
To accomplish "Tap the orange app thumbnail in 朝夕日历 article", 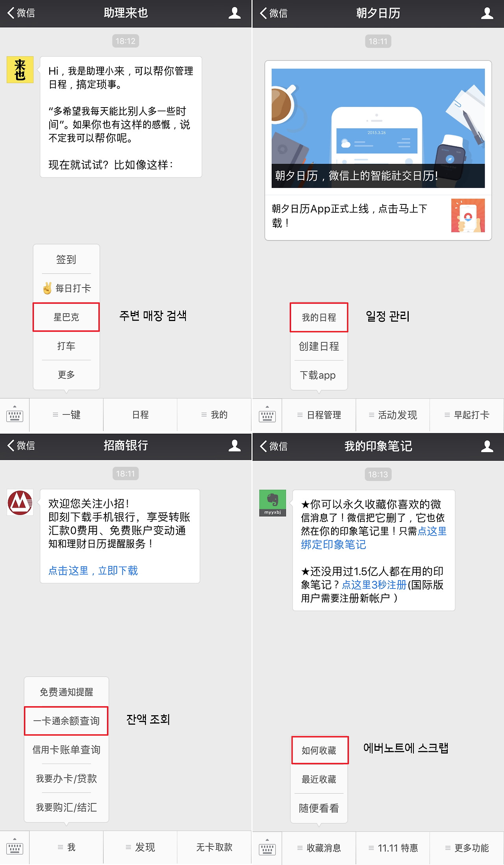I will point(468,215).
